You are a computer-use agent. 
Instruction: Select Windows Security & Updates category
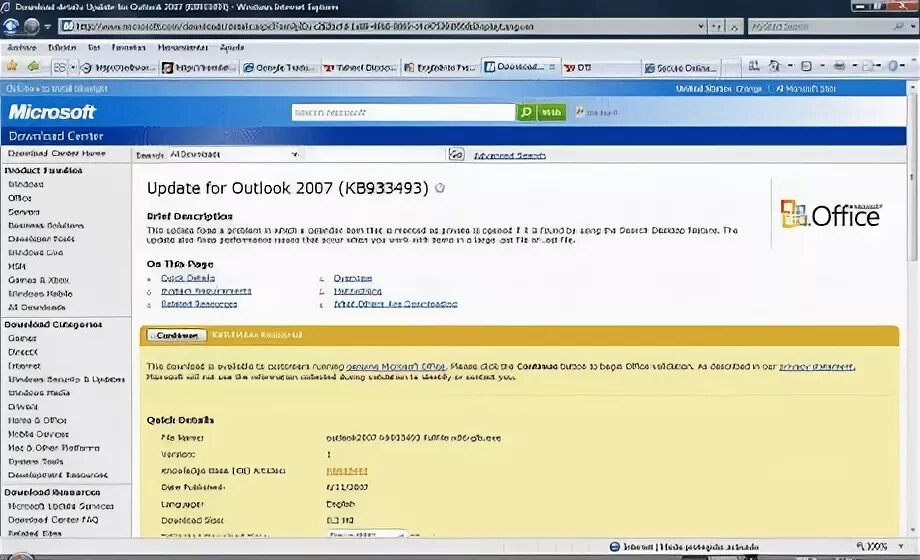(66, 379)
